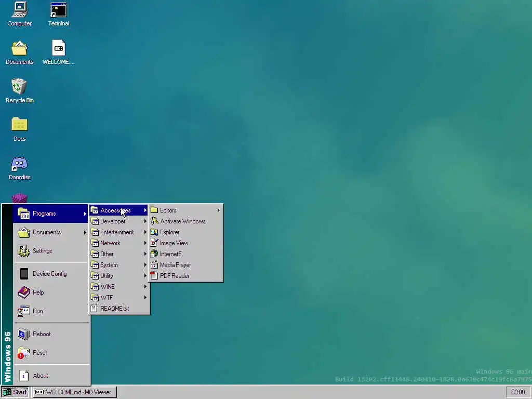
Task: Click the Reboot monitor icon
Action: coord(24,334)
